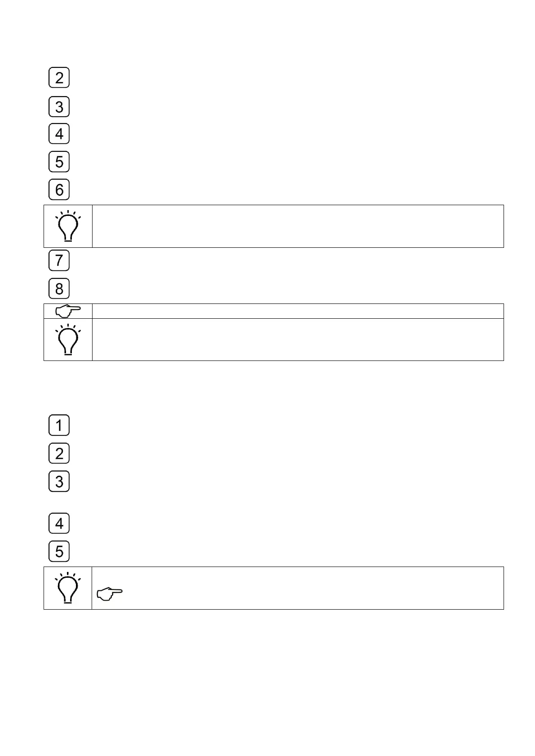
Task: Click the lightbulb icon under the first pointing hand
Action: point(68,339)
